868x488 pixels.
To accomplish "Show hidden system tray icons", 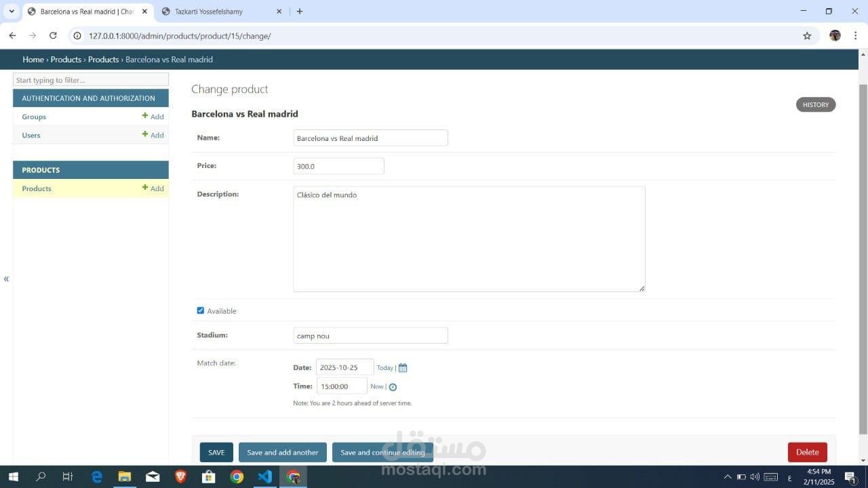I will [728, 477].
